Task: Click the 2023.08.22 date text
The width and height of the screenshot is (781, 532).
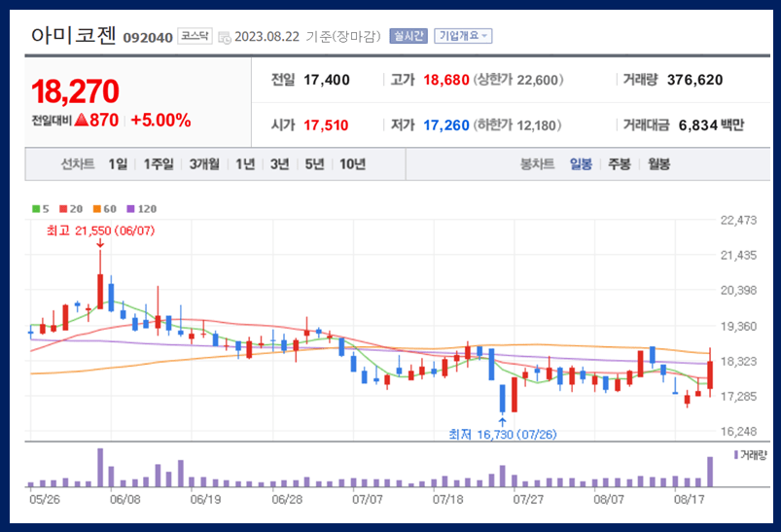Action: click(x=266, y=37)
